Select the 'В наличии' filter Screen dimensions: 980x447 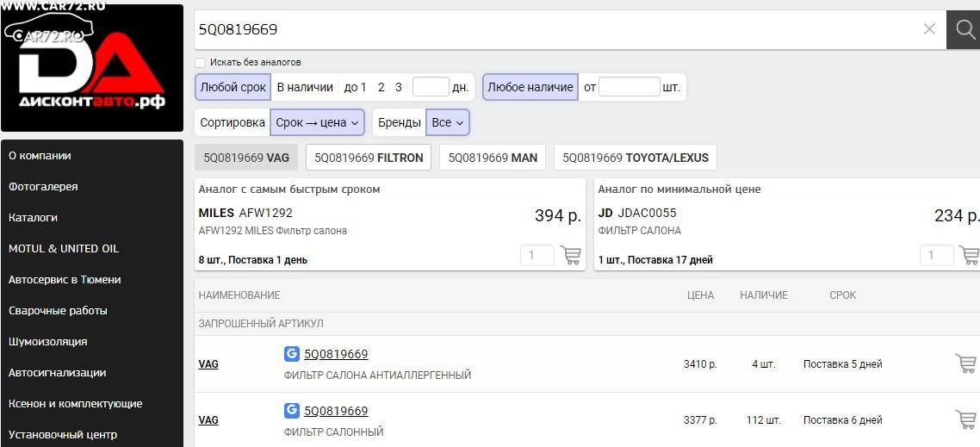click(x=305, y=87)
